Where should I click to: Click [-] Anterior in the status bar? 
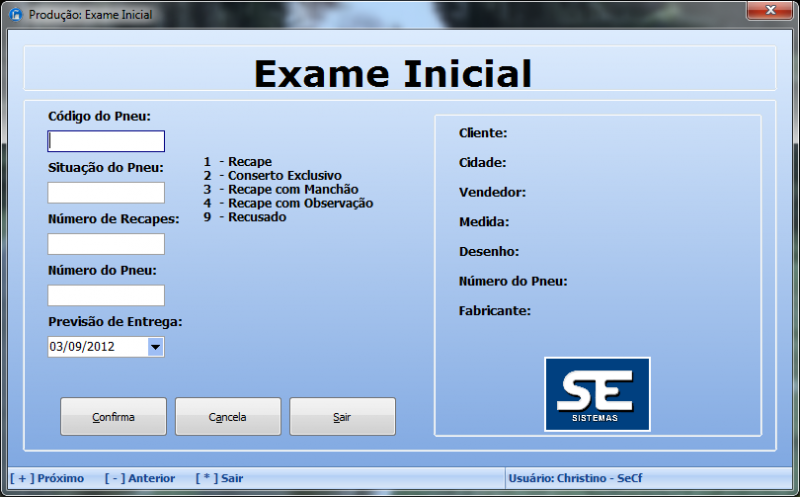click(139, 478)
